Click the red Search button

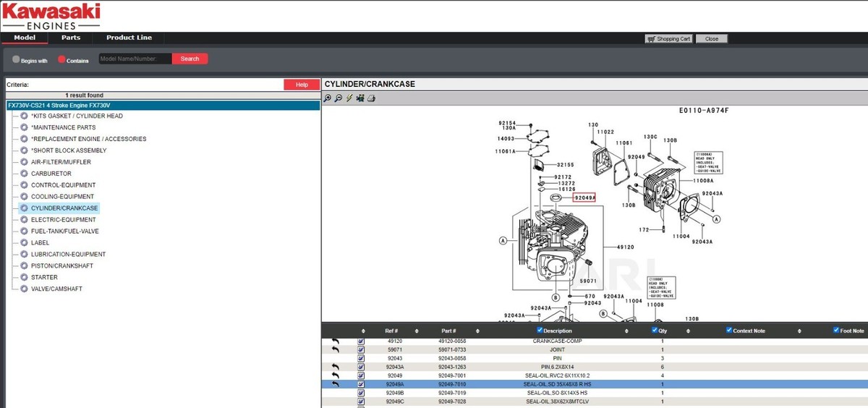click(190, 59)
